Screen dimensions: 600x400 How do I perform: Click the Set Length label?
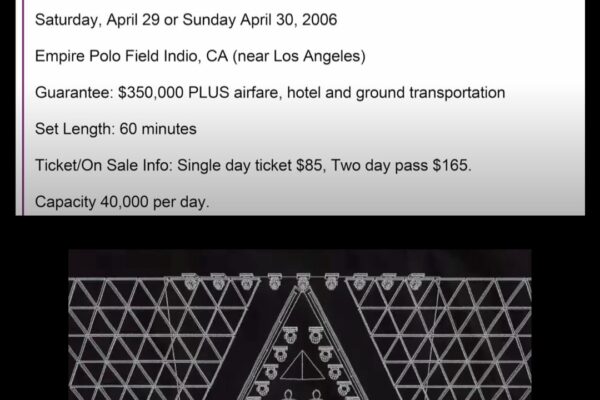pyautogui.click(x=75, y=129)
